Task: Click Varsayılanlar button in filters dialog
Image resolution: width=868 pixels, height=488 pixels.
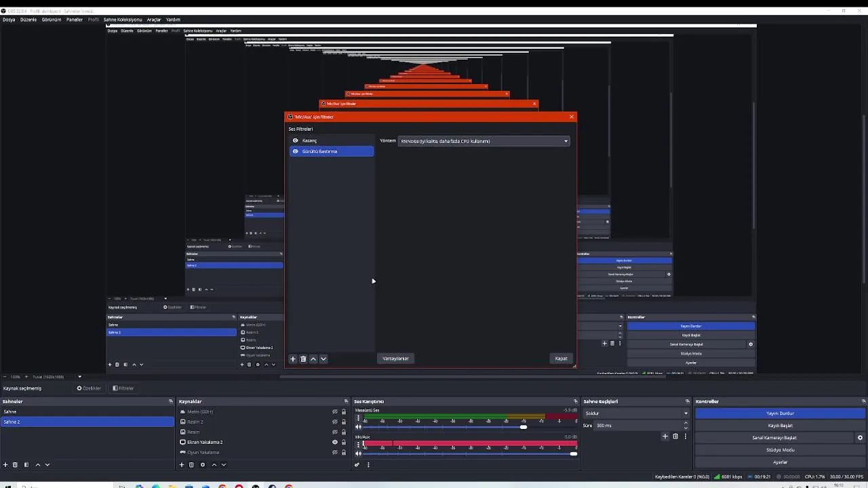Action: [x=395, y=359]
